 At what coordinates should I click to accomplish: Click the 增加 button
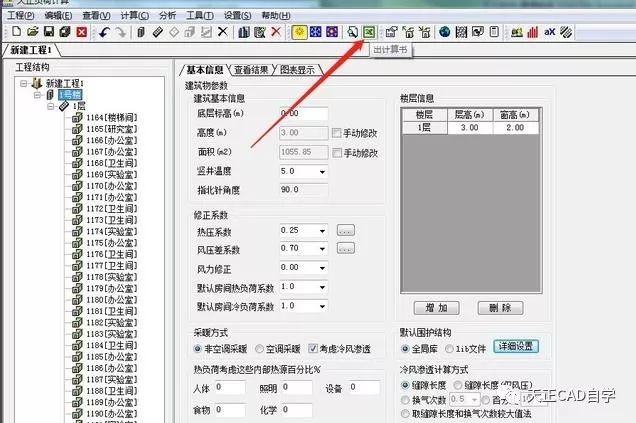(x=436, y=308)
